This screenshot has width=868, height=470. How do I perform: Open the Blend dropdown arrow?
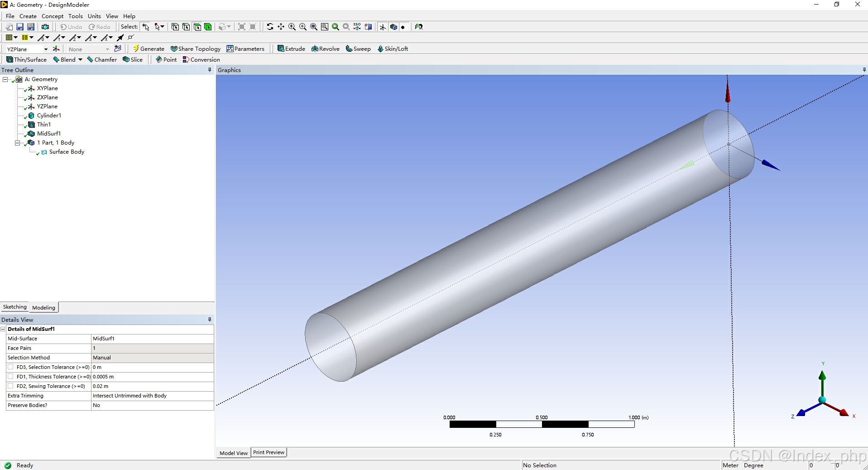pos(80,59)
